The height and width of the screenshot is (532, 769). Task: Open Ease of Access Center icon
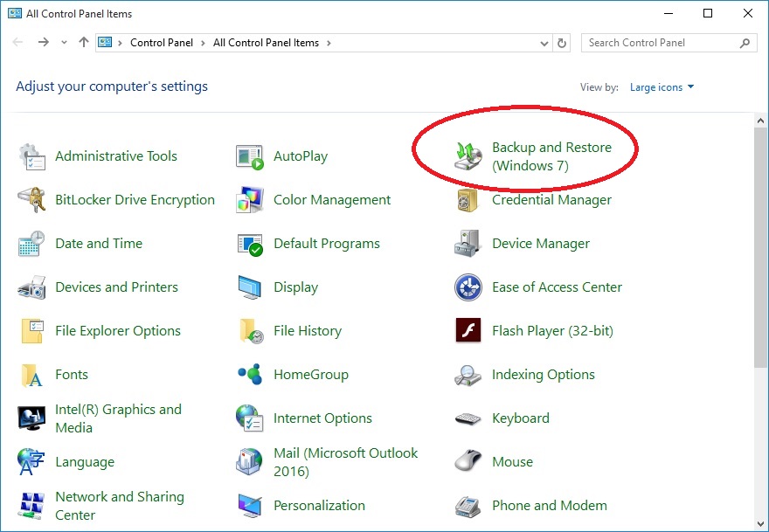click(468, 287)
